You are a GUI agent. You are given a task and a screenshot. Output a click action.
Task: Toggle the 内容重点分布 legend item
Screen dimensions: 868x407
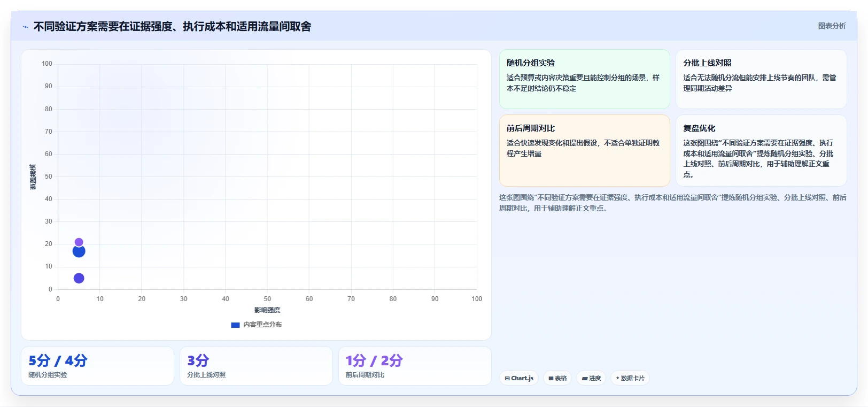coord(257,325)
